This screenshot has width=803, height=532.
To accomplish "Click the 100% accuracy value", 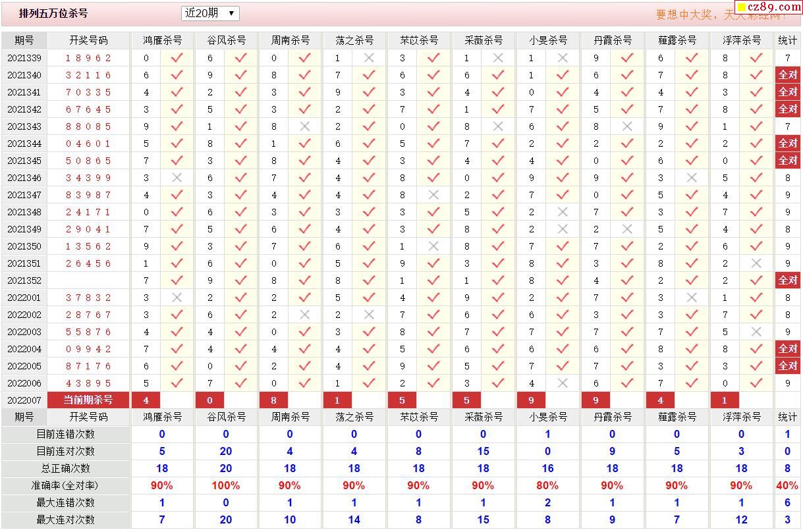I will 226,486.
